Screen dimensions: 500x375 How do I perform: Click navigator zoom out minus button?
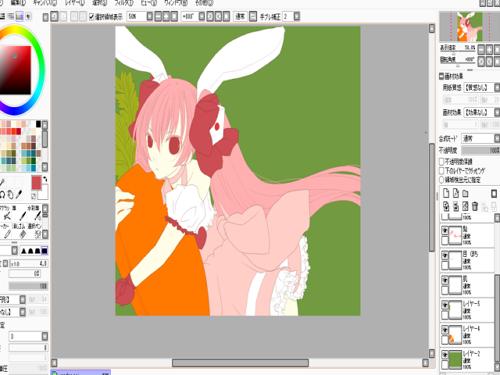[481, 50]
